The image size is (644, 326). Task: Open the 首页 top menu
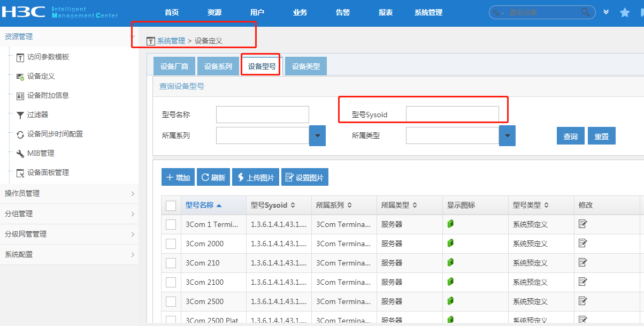pyautogui.click(x=172, y=12)
